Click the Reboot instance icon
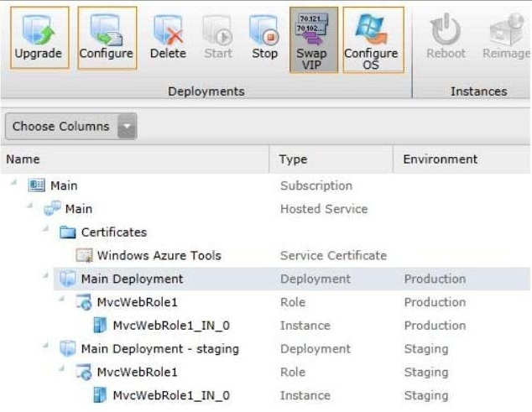 [x=446, y=37]
